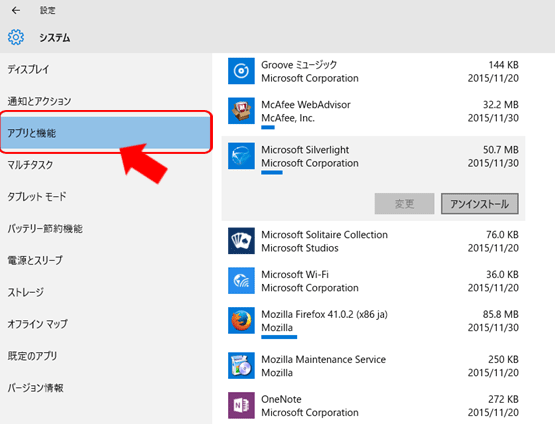Select Mozilla Firefox 41.0.2 (x86 ja)
This screenshot has height=424, width=555.
[x=325, y=315]
